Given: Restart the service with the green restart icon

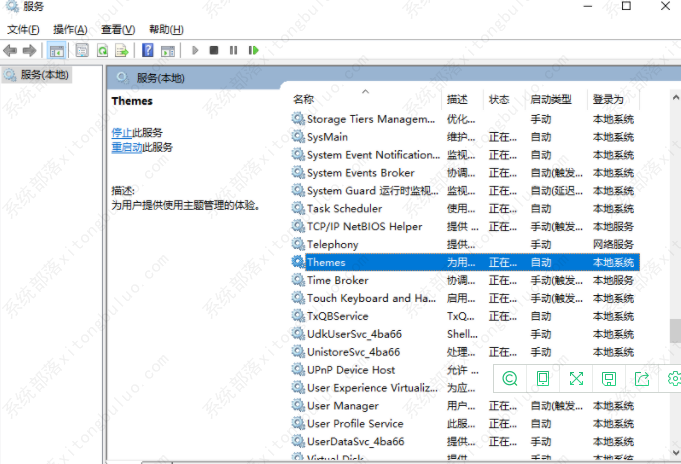Looking at the screenshot, I should pos(253,50).
